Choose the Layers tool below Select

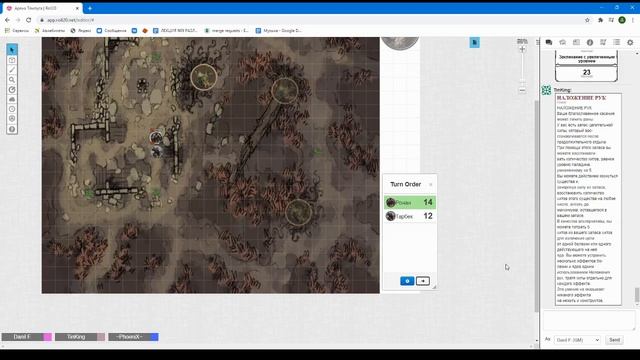tap(12, 60)
